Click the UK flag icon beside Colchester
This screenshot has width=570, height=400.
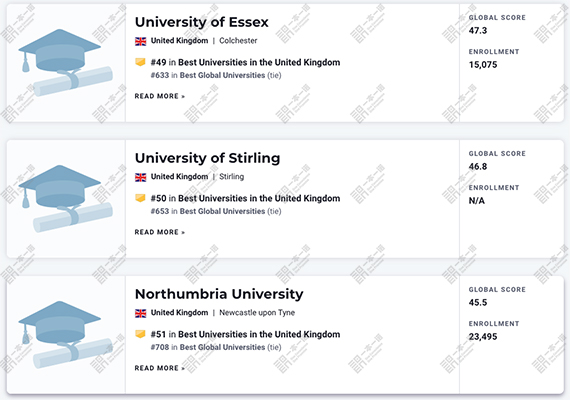coord(141,41)
